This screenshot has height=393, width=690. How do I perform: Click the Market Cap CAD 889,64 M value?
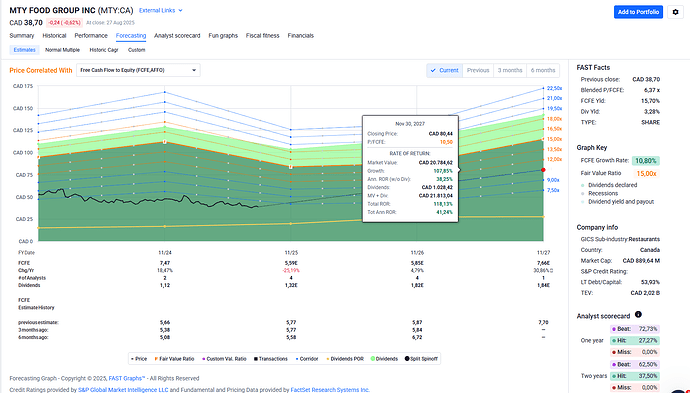[641, 261]
